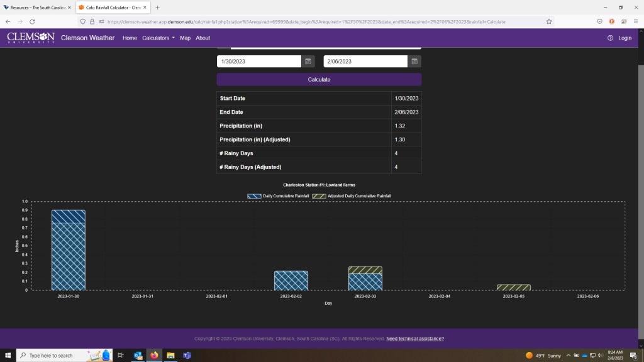This screenshot has height=362, width=644.
Task: Open File Explorer from the taskbar
Action: pos(170,356)
